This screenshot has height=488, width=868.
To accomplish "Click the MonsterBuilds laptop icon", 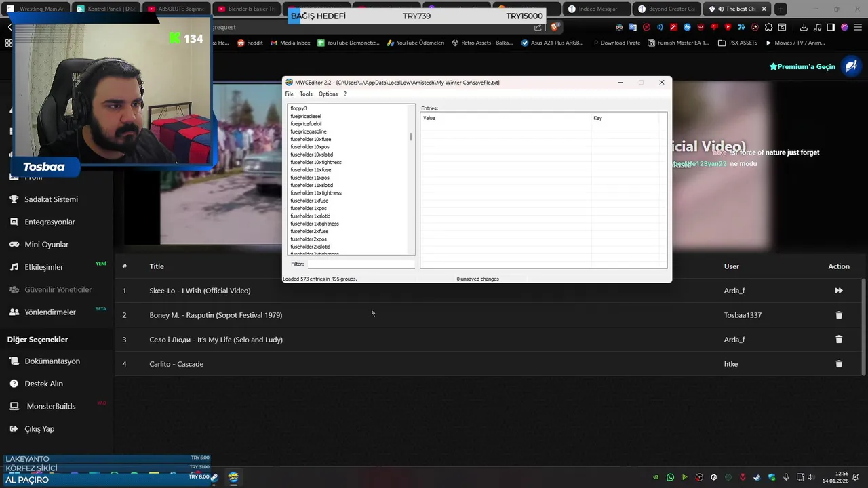I will (14, 406).
